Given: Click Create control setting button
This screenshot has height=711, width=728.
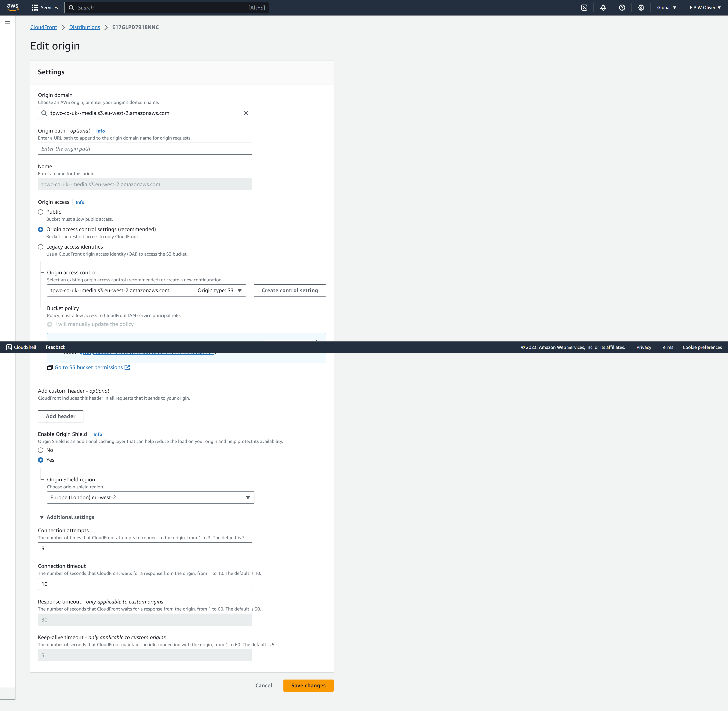Looking at the screenshot, I should tap(290, 290).
